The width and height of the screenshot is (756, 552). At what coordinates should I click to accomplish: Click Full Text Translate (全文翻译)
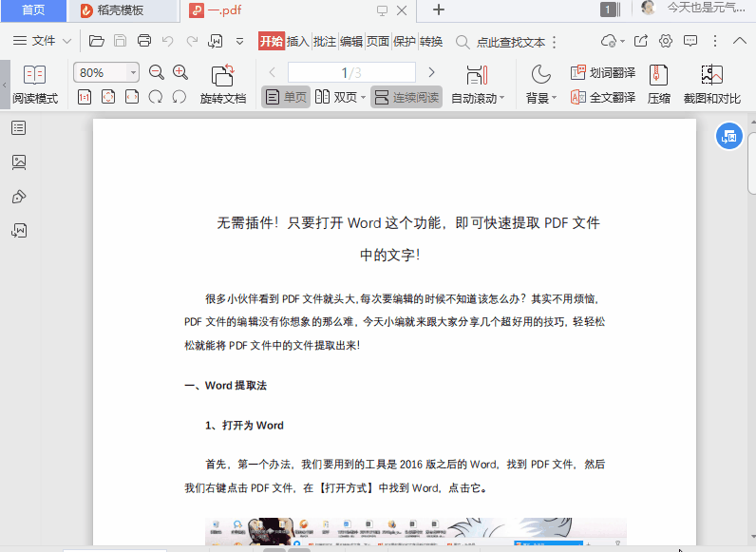click(603, 98)
